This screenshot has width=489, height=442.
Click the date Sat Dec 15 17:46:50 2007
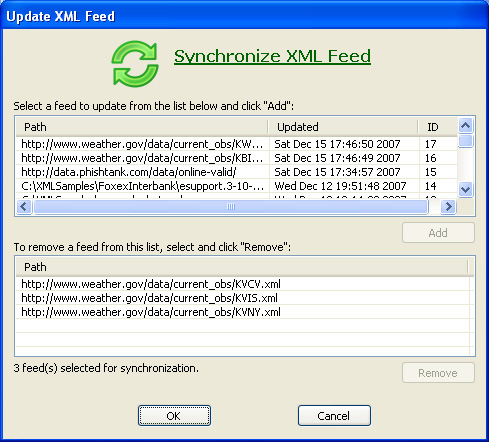point(337,144)
